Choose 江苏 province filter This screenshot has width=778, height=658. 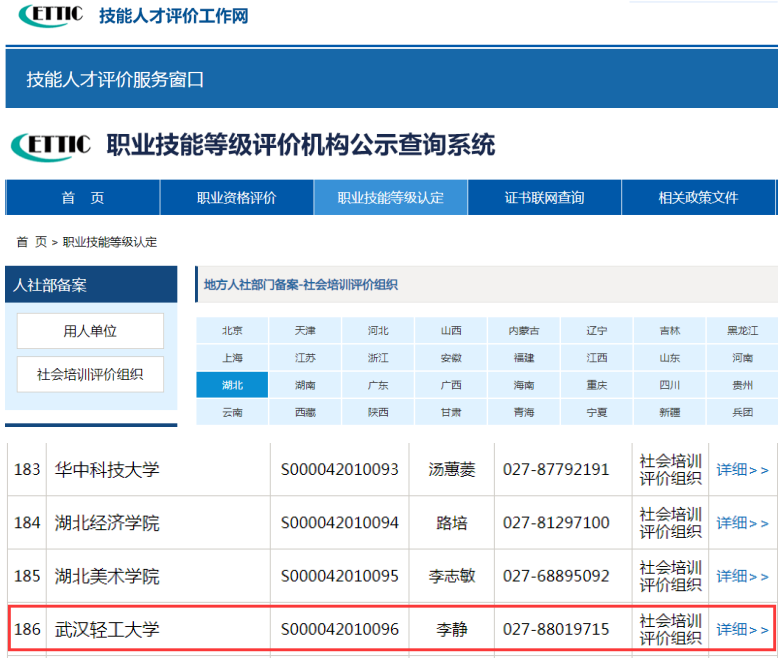(x=305, y=358)
